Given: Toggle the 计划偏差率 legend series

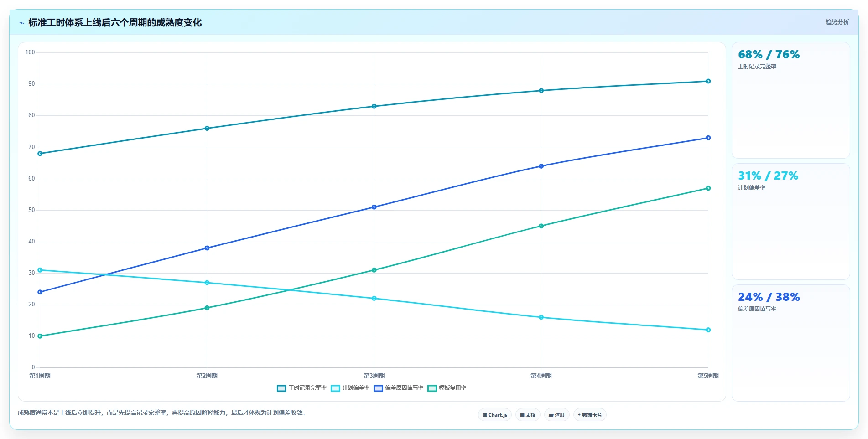Looking at the screenshot, I should pos(350,388).
